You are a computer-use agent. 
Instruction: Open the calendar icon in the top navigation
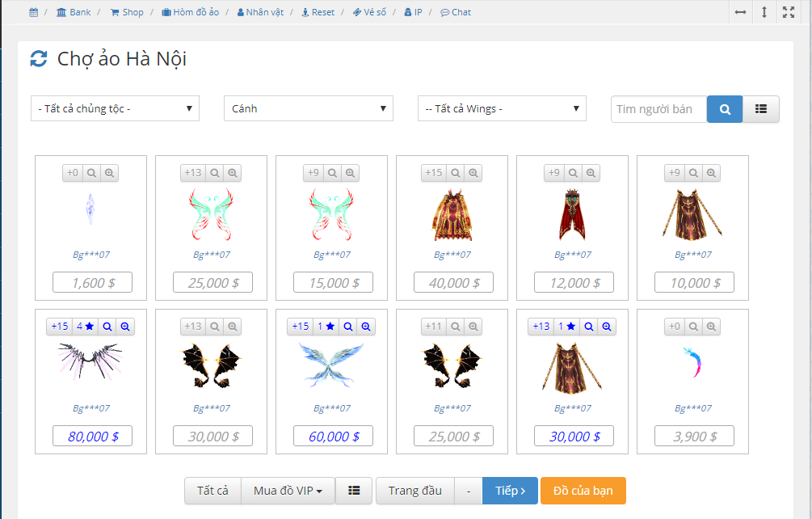pos(34,12)
